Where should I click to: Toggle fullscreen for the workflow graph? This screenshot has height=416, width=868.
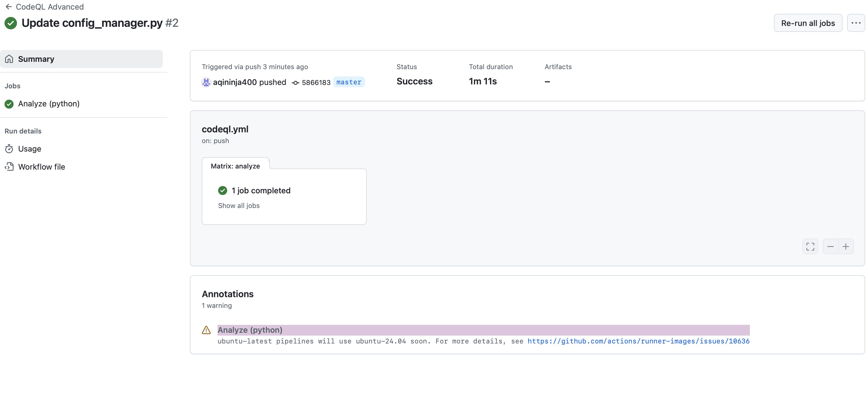click(x=810, y=247)
